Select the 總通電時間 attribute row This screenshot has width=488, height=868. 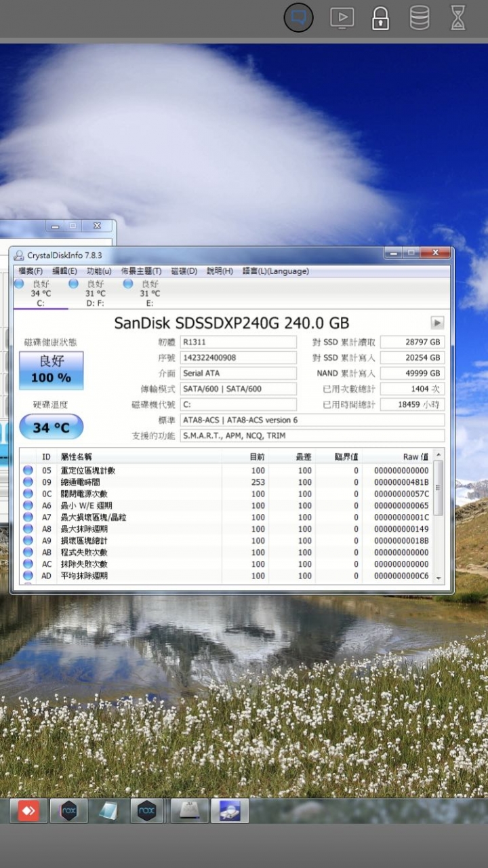(x=226, y=481)
